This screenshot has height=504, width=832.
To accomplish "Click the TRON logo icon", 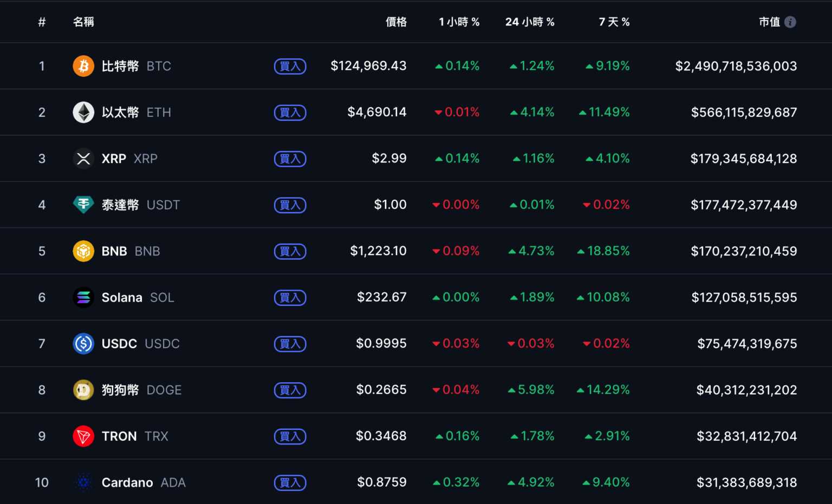I will [x=83, y=436].
